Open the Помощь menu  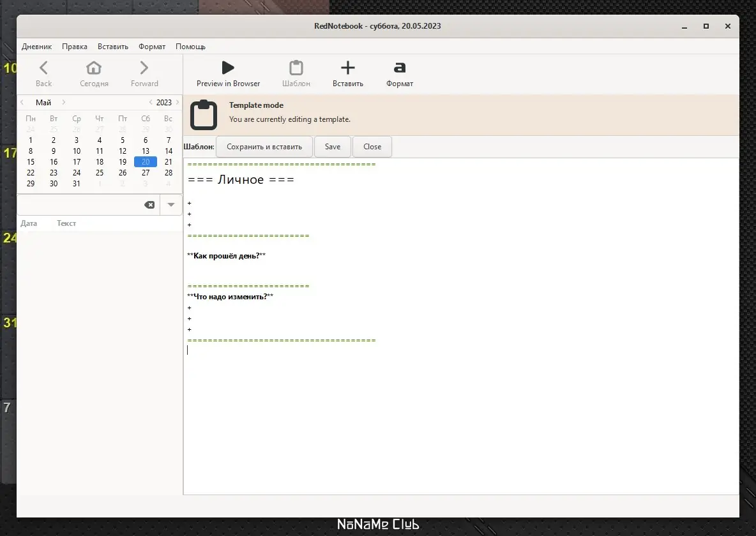[190, 47]
